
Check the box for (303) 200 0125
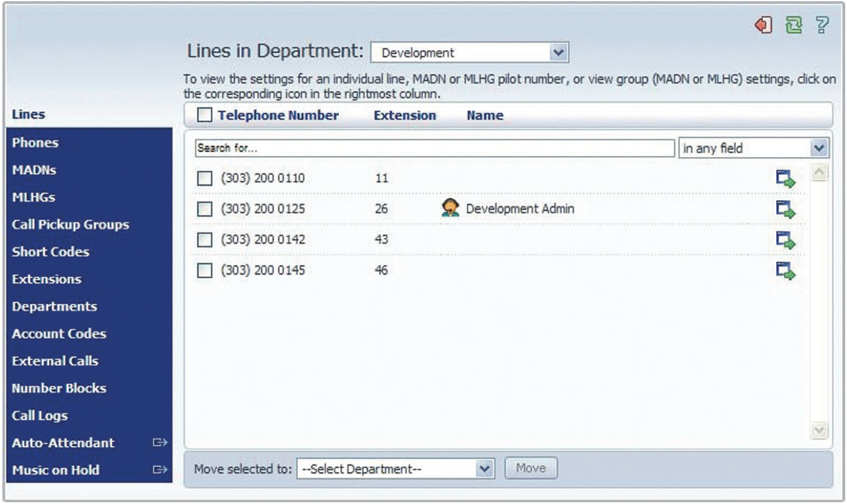click(x=206, y=209)
